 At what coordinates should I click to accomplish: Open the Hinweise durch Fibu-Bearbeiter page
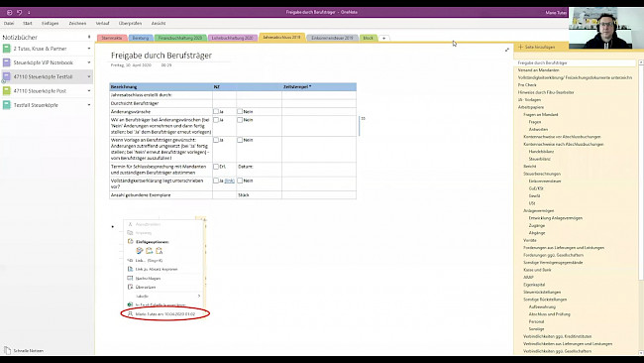pos(546,92)
